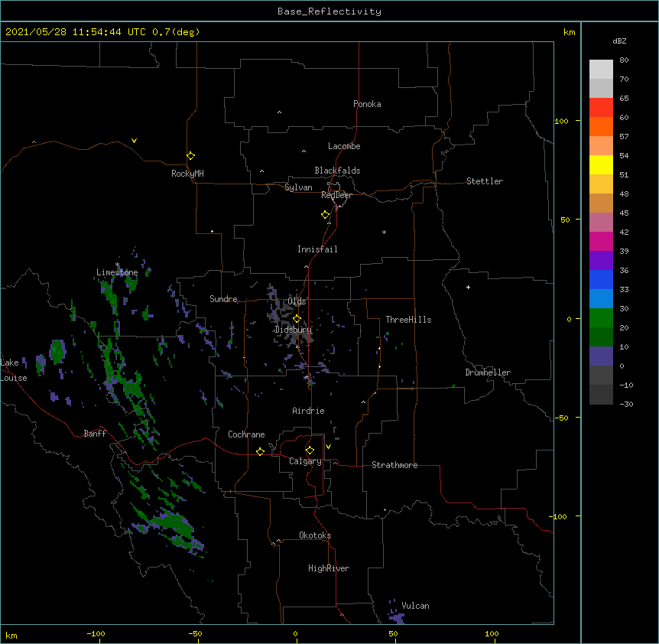Viewport: 659px width, 644px height.
Task: Click the brown 45–48 dBZ legend swatch
Action: coord(601,203)
